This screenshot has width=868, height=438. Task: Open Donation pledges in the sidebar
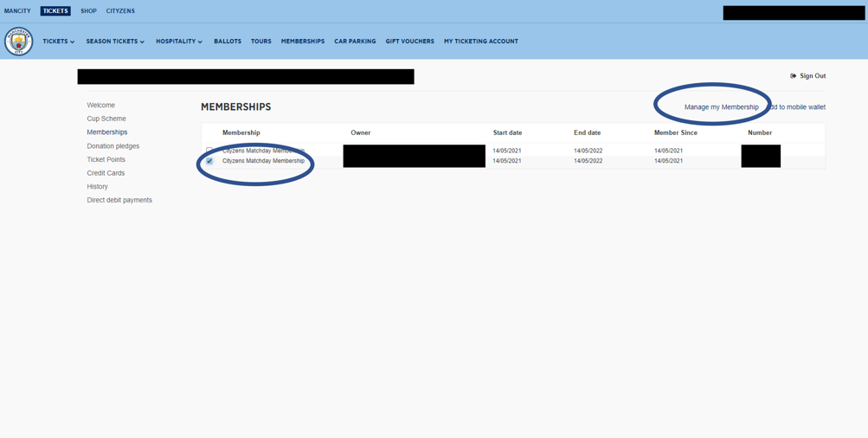(x=113, y=146)
